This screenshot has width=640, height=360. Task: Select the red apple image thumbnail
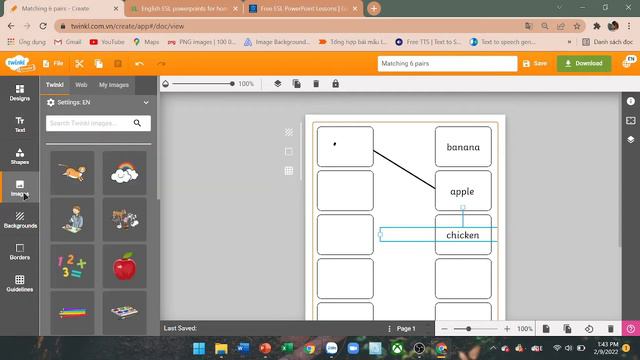pos(124,266)
